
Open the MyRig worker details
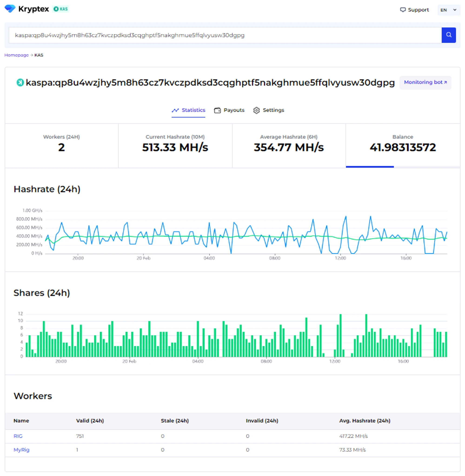tap(21, 450)
